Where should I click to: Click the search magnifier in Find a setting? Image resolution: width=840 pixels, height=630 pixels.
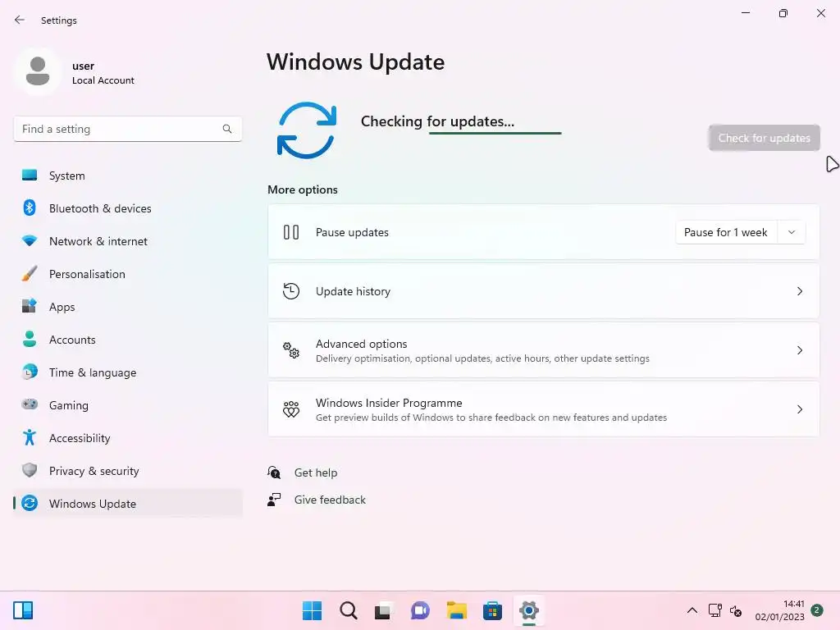tap(227, 129)
